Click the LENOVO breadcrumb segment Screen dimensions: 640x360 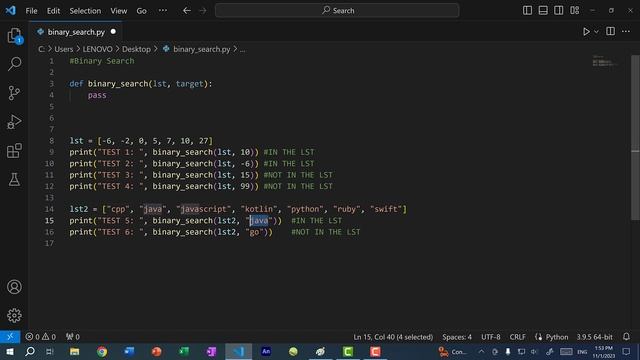tap(97, 49)
